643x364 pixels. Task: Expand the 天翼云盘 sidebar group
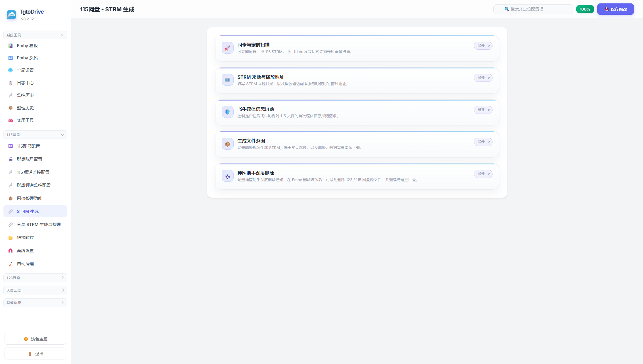[35, 290]
